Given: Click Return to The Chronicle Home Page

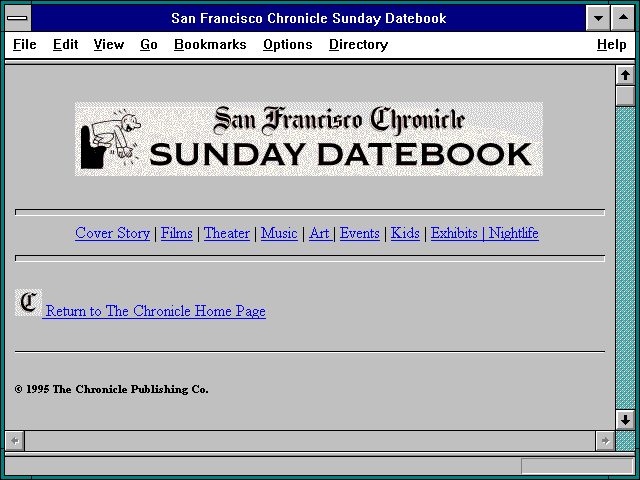Looking at the screenshot, I should (x=156, y=311).
